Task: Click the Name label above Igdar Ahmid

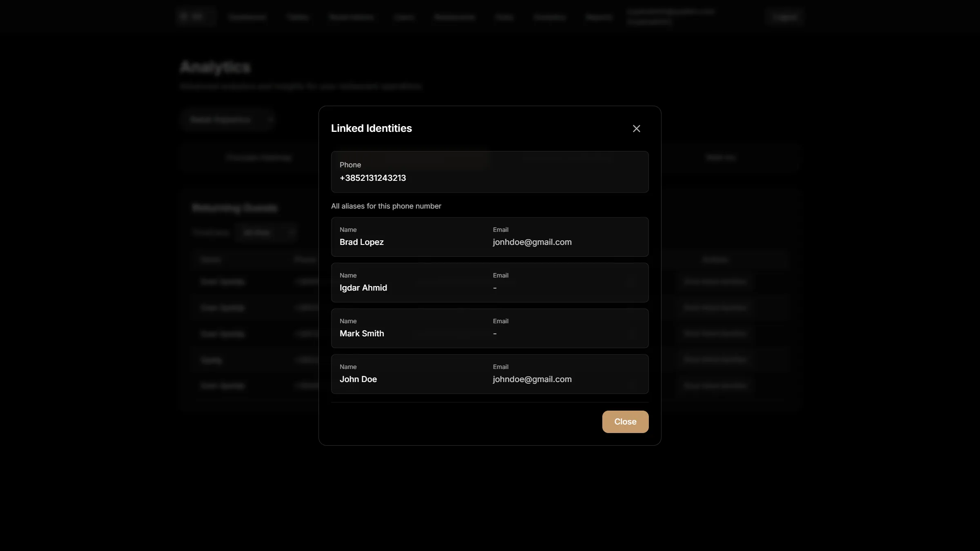Action: coord(348,275)
